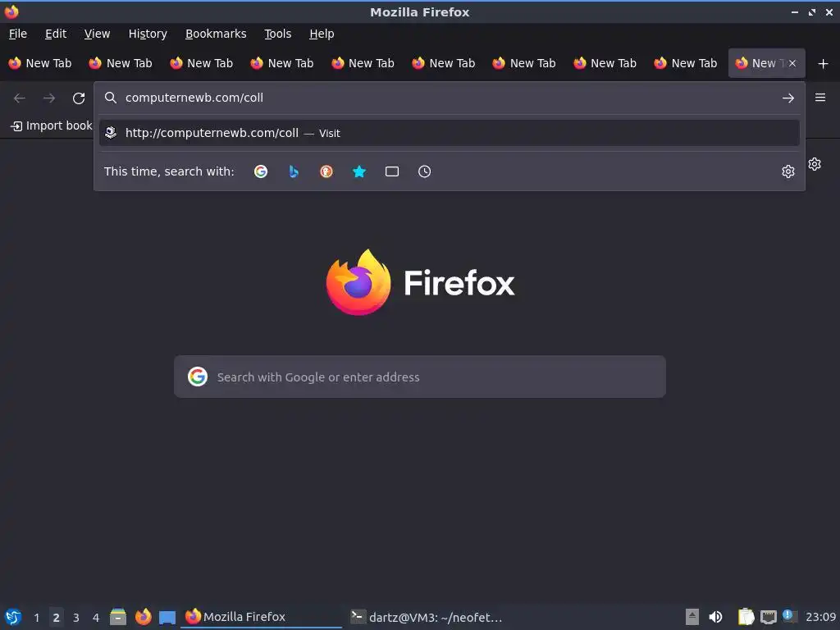This screenshot has height=630, width=840.
Task: Open the Firefox hamburger application menu
Action: pos(819,98)
